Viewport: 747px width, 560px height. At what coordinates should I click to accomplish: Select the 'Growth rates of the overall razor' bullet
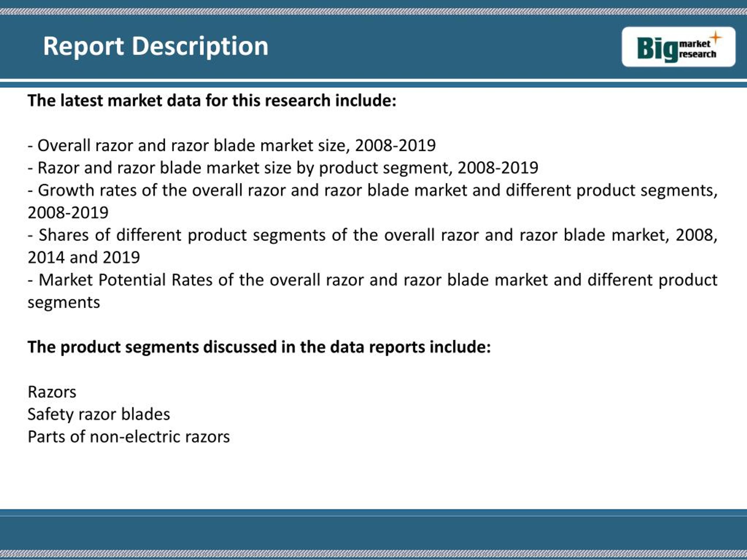373,202
